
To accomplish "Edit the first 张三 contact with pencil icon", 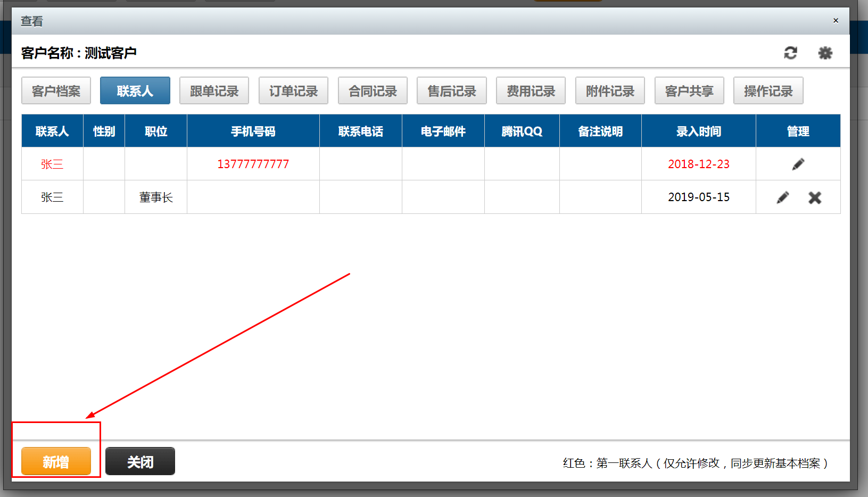I will [x=798, y=164].
